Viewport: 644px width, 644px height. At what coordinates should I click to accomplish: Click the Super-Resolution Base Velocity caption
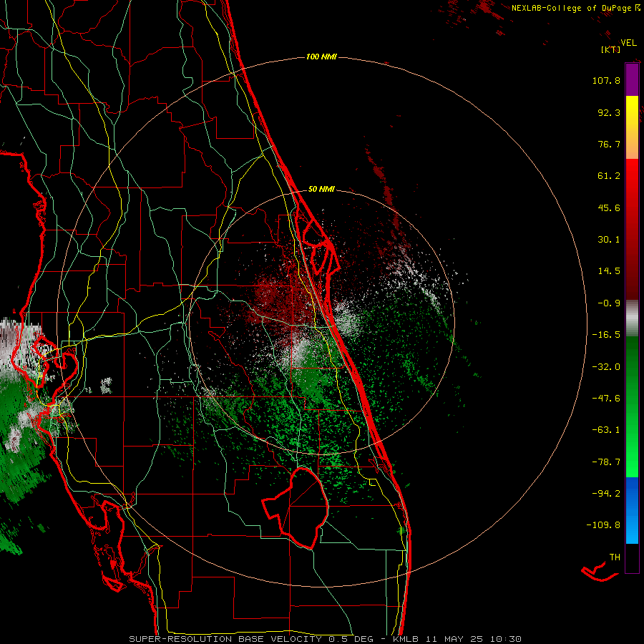coord(326,639)
